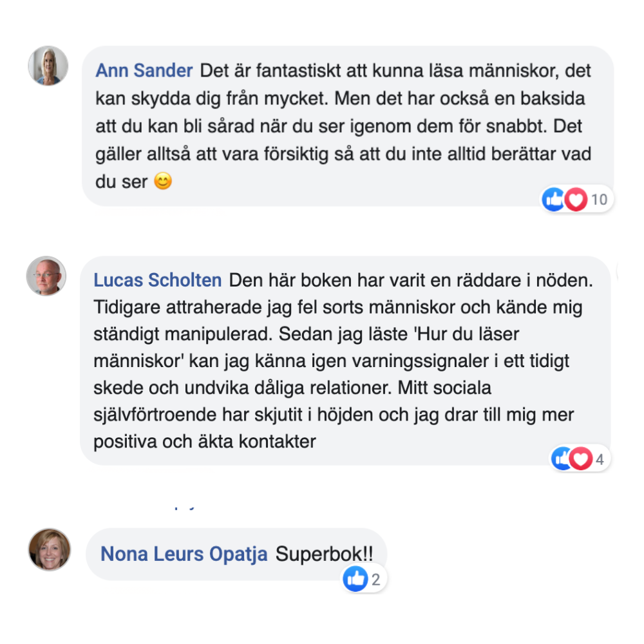Click the thumbs-up icon on Lucas Scholten's comment

click(562, 459)
